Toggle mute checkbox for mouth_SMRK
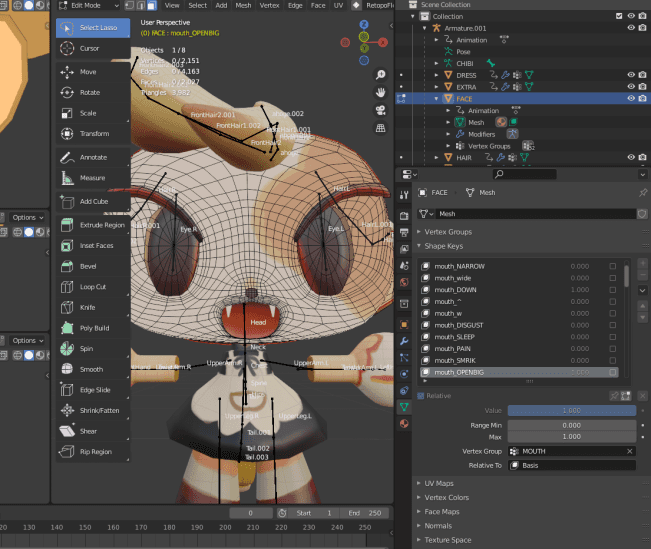Viewport: 651px width, 549px height. tap(613, 360)
